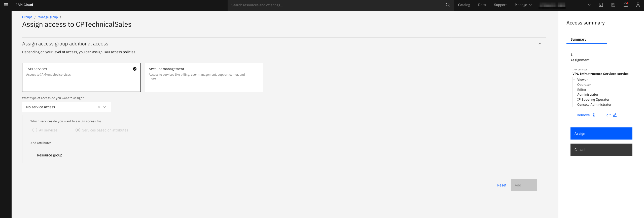Open the hamburger navigation menu
The image size is (644, 218).
tap(6, 5)
